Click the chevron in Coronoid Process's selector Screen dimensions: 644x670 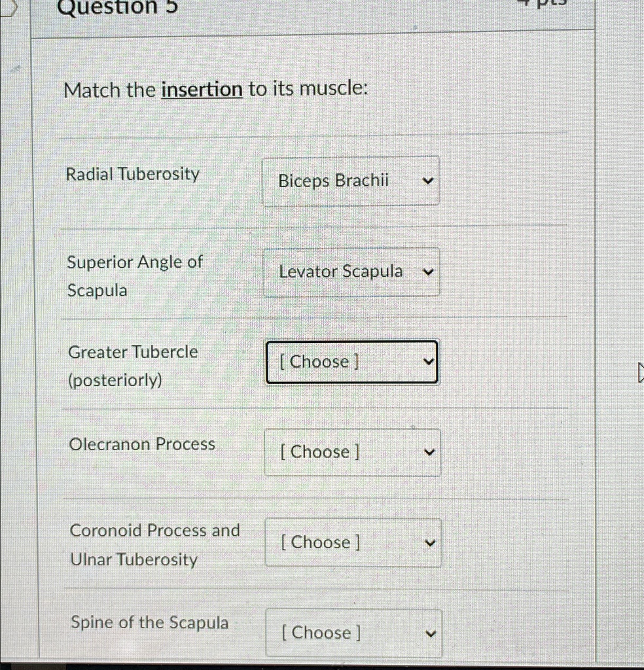click(x=430, y=543)
